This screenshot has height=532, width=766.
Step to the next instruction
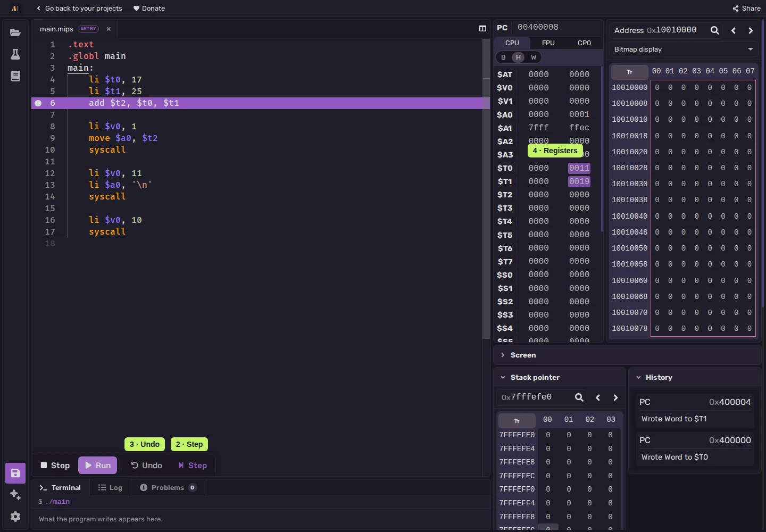pos(193,465)
